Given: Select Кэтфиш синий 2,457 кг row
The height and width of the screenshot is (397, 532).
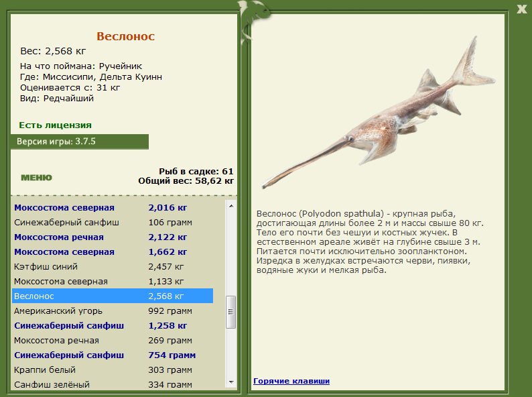Looking at the screenshot, I should (x=113, y=267).
